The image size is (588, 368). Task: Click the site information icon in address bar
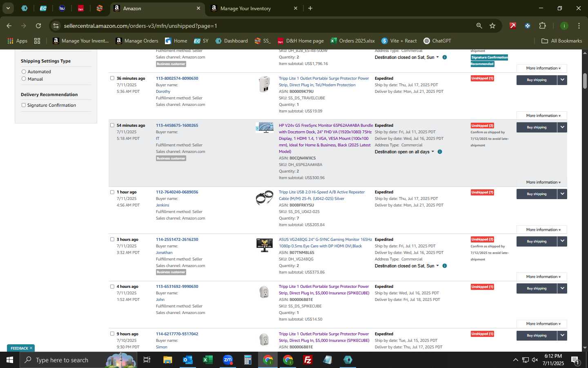[x=56, y=26]
